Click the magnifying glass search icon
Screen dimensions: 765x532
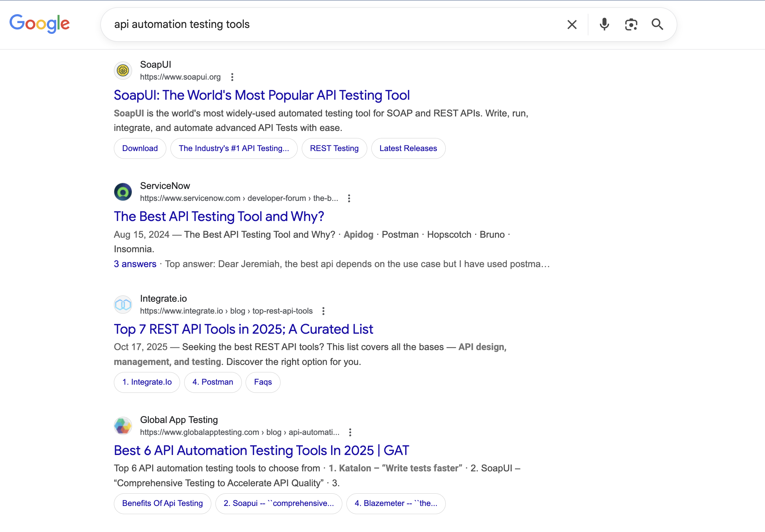point(657,25)
